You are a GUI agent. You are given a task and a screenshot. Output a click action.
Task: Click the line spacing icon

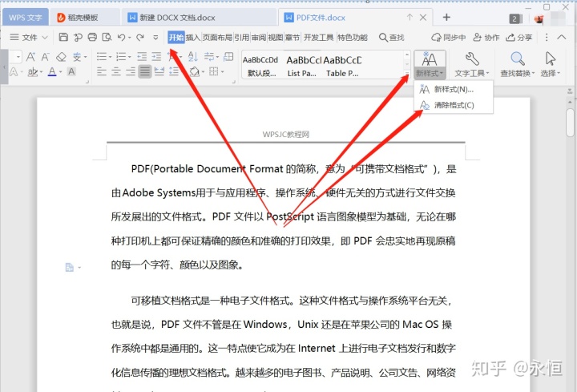(x=174, y=71)
